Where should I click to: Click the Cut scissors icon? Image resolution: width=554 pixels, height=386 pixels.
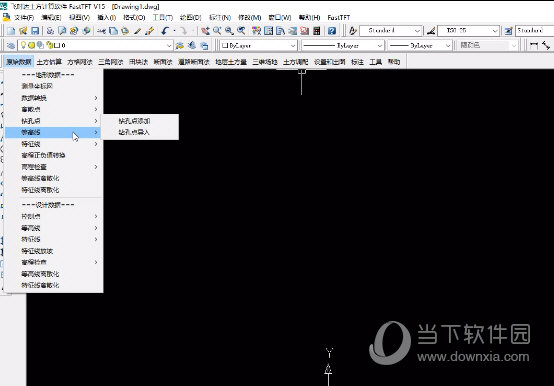click(x=101, y=31)
